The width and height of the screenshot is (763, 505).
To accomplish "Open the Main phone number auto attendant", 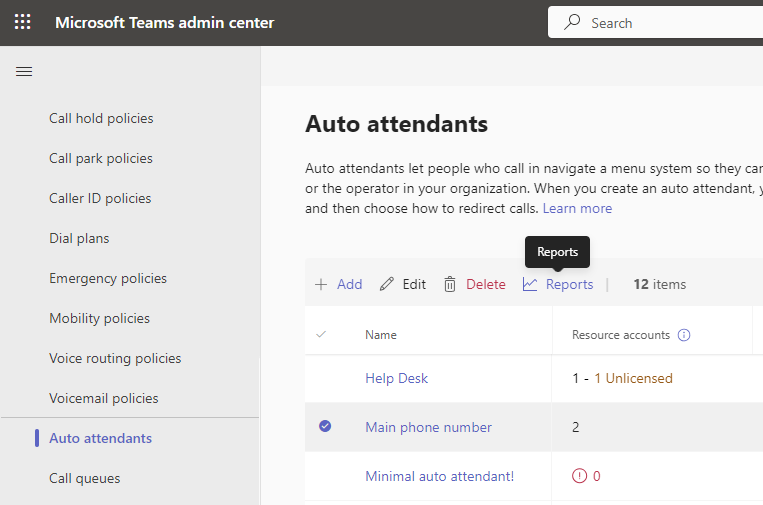I will point(428,427).
